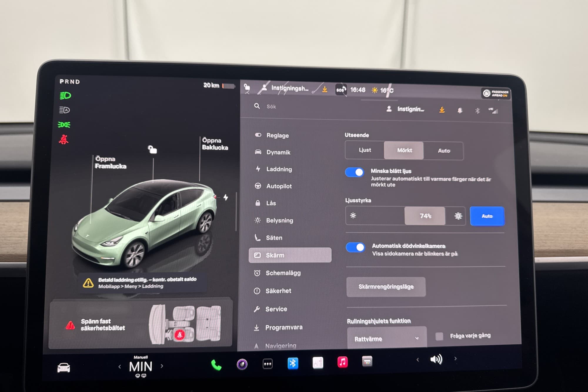The height and width of the screenshot is (392, 588).
Task: Toggle the blue Auto brightness button
Action: coord(487,216)
